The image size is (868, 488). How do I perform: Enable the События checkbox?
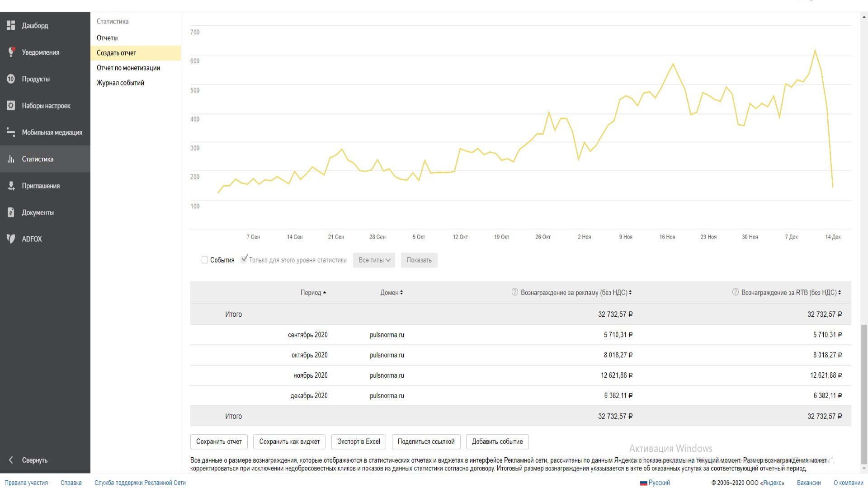tap(205, 260)
